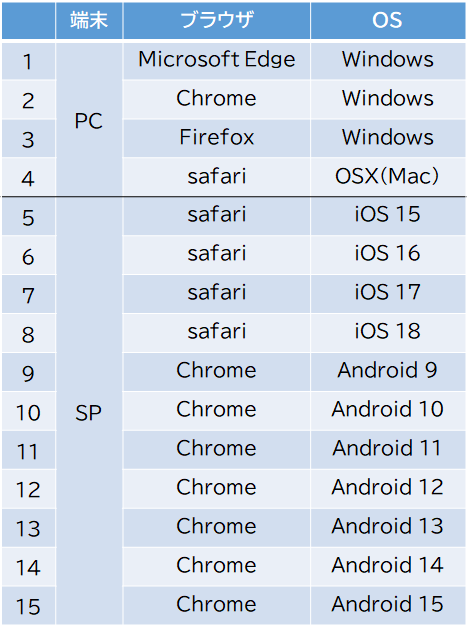Select the SP device cell
The height and width of the screenshot is (628, 469).
click(89, 412)
